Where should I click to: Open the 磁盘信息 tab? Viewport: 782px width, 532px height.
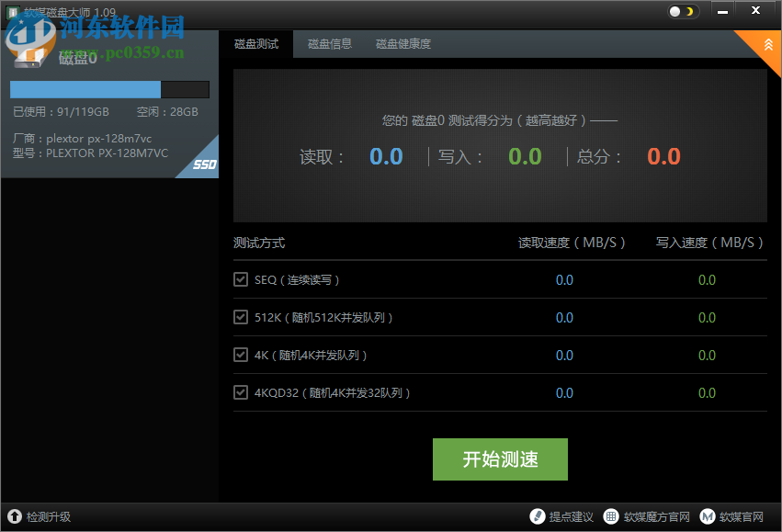[330, 44]
